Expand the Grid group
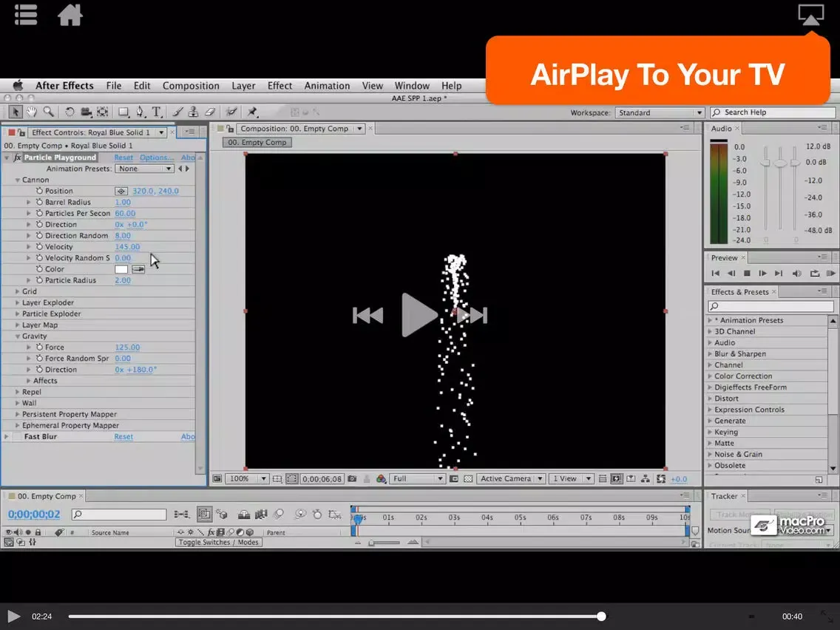This screenshot has width=840, height=630. click(18, 291)
